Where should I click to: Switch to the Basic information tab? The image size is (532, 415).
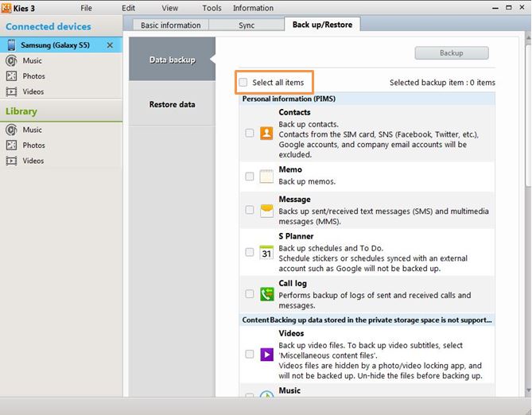pyautogui.click(x=171, y=25)
